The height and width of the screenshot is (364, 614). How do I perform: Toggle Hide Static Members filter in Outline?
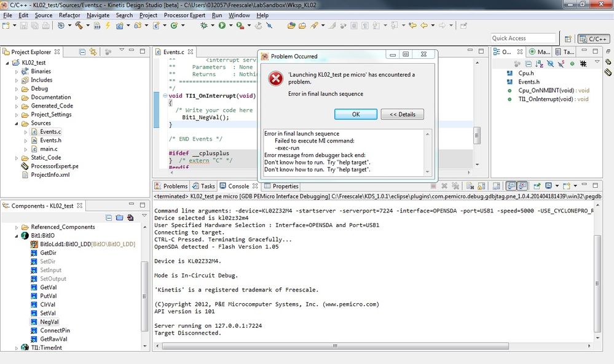(561, 63)
